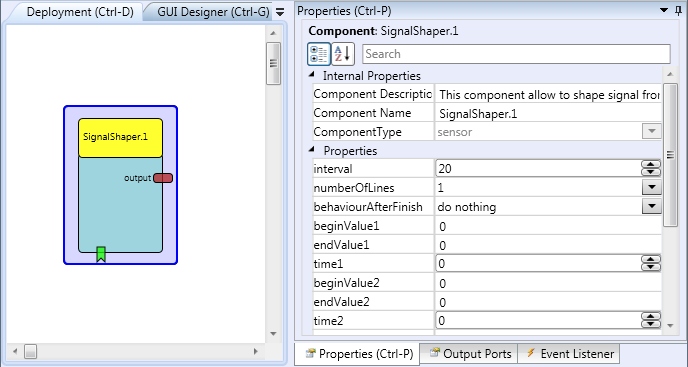Edit the Component Description field
688x367 pixels.
click(548, 94)
